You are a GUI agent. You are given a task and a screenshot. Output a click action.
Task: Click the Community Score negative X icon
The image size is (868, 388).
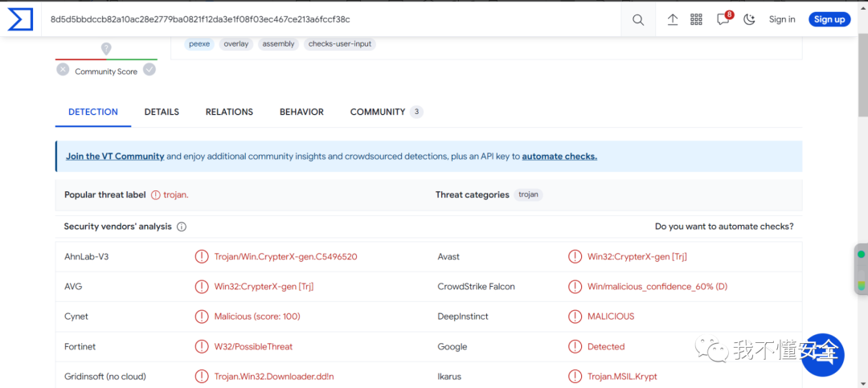pos(63,70)
